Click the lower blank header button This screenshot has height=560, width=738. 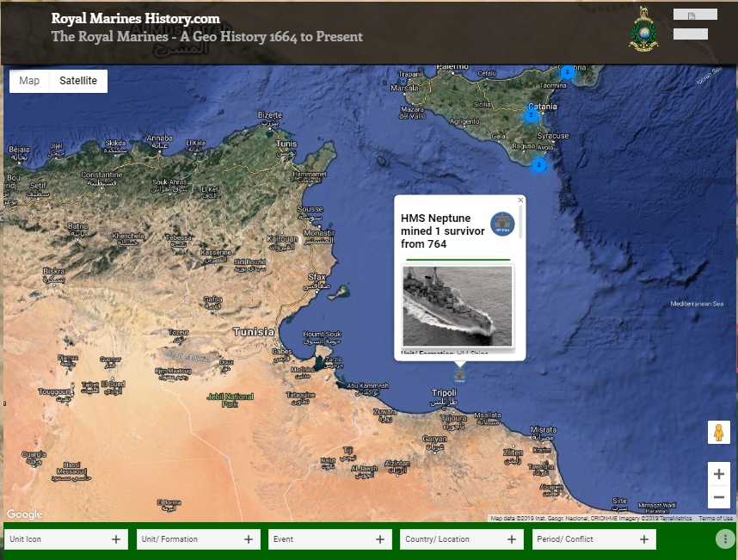(x=691, y=34)
